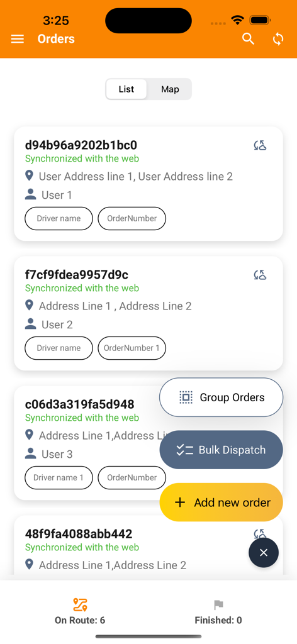Tap the Bulk Dispatch button
The width and height of the screenshot is (297, 644).
click(x=221, y=450)
